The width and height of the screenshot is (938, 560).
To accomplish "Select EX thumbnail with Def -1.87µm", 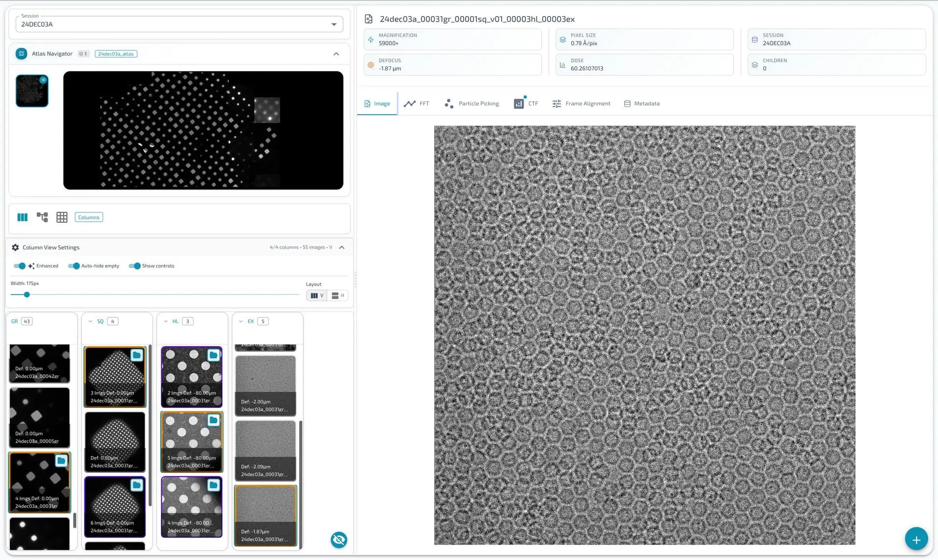I will 265,516.
